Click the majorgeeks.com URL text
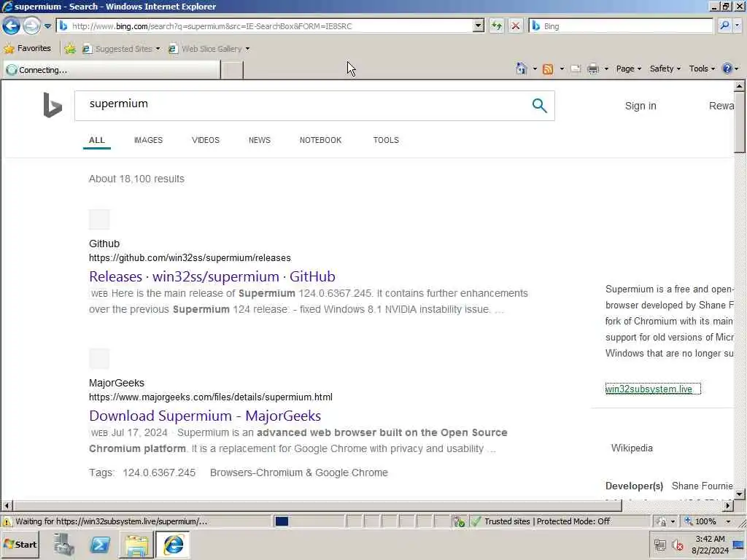This screenshot has width=747, height=560. point(211,397)
